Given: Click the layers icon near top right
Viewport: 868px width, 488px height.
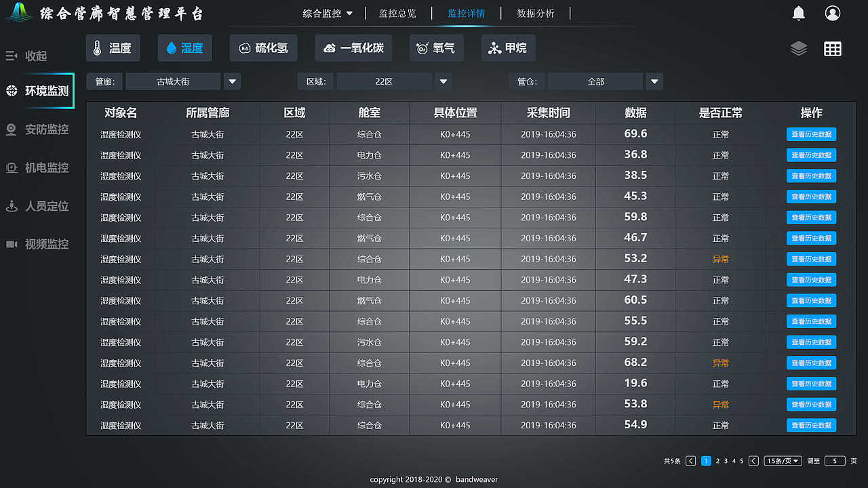Looking at the screenshot, I should pyautogui.click(x=798, y=48).
